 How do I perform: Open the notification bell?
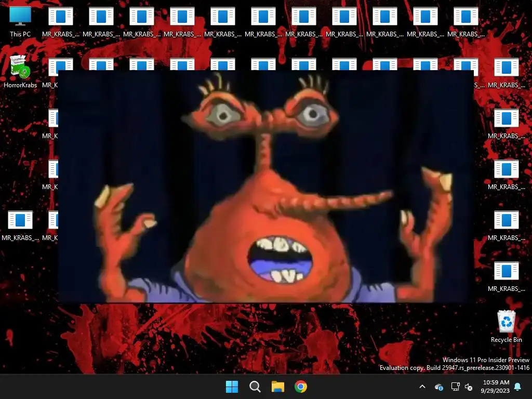518,387
